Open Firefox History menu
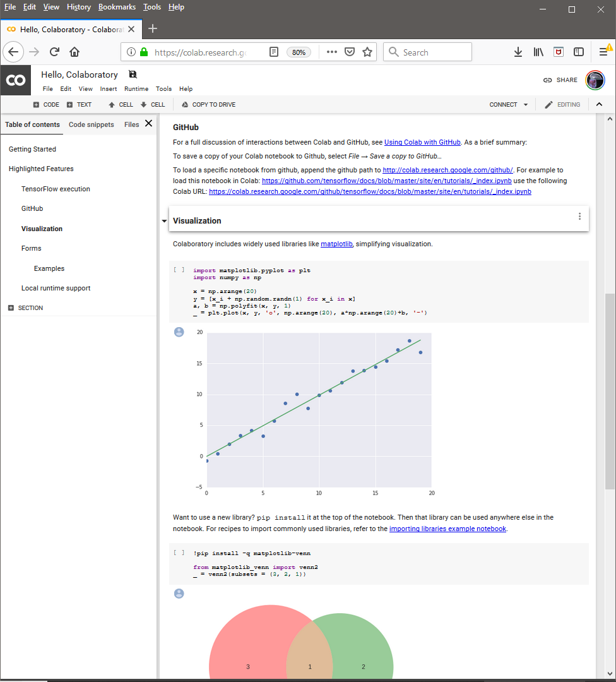The height and width of the screenshot is (682, 616). click(79, 7)
